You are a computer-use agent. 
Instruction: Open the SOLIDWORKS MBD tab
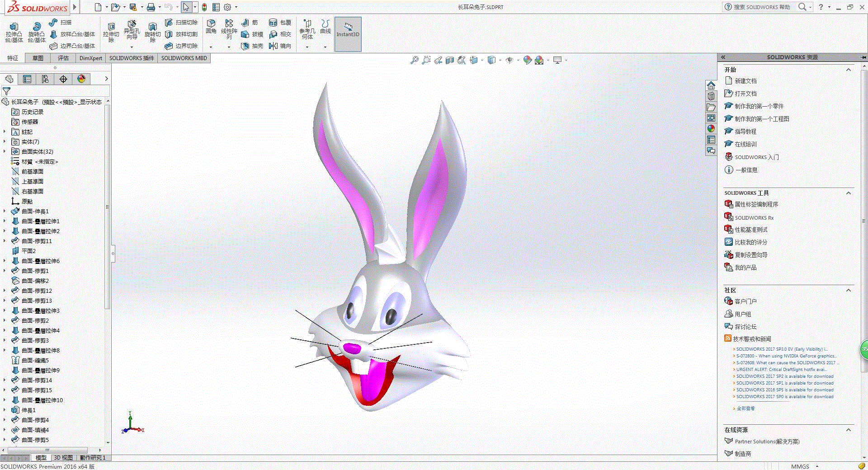(x=184, y=58)
